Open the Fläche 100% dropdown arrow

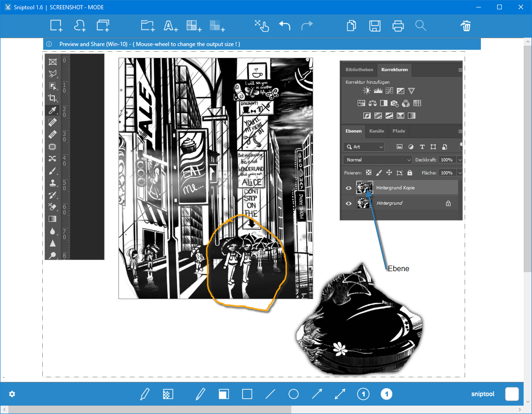coord(460,173)
